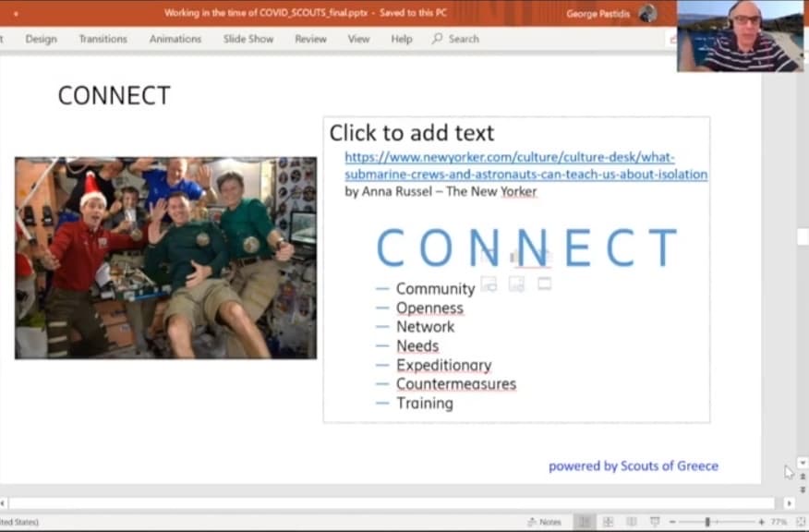
Task: Switch to the Review tab
Action: [x=310, y=39]
